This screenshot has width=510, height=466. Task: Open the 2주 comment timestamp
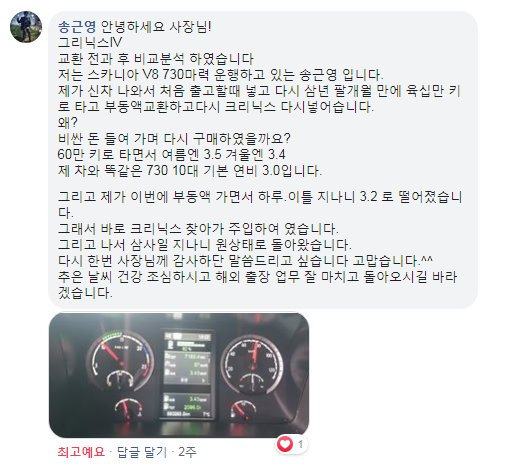pos(187,452)
